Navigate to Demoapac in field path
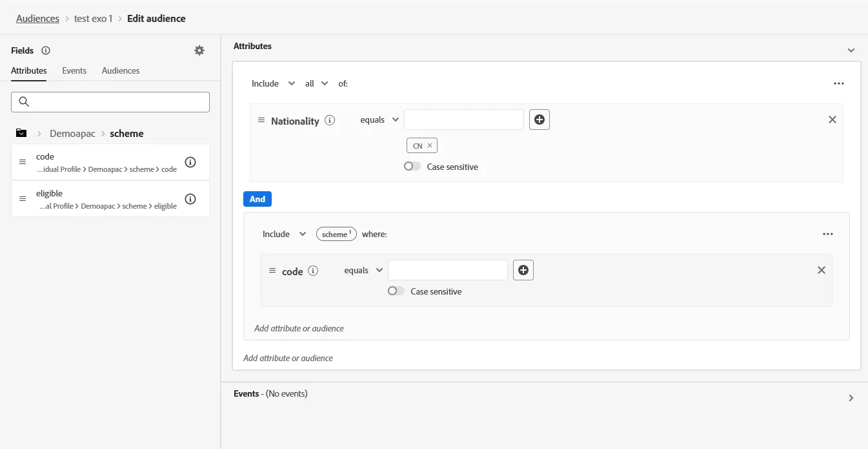The height and width of the screenshot is (449, 868). tap(72, 134)
